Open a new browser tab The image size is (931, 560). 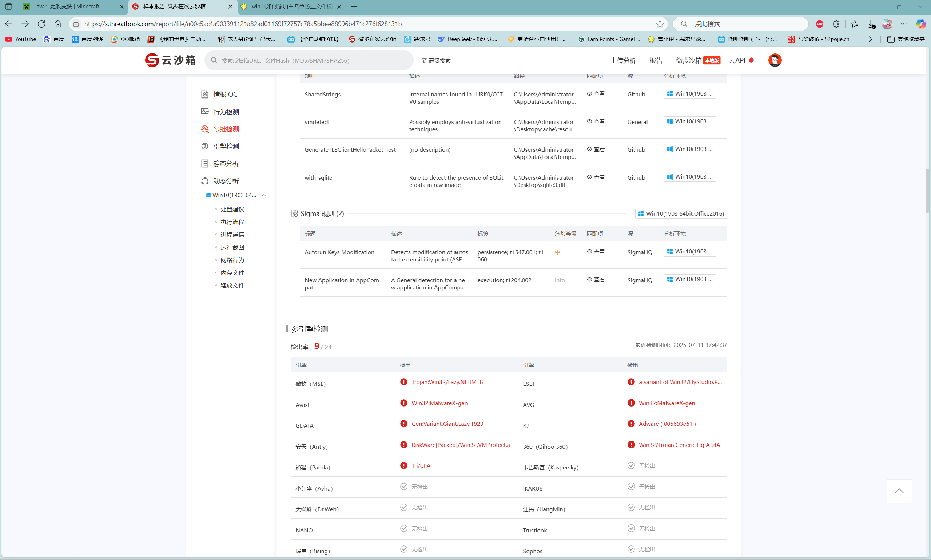(354, 7)
